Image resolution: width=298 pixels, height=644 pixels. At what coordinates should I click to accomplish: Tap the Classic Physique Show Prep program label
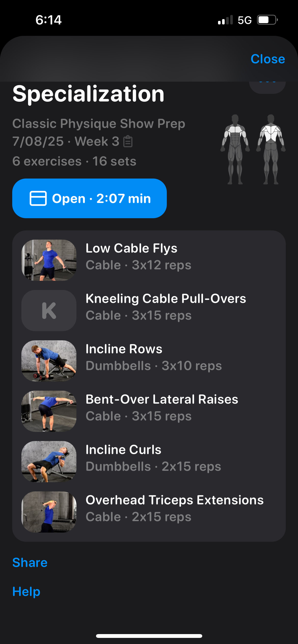(99, 124)
